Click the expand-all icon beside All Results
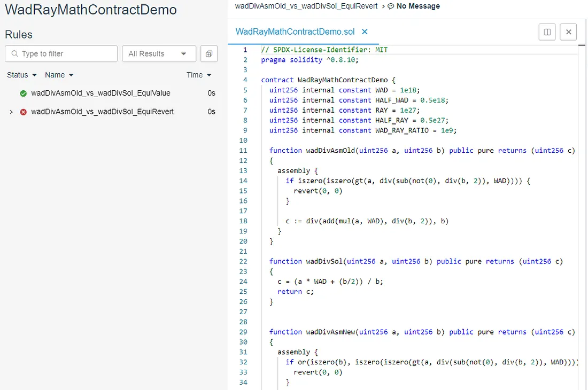Viewport: 588px width, 390px height. click(x=208, y=54)
